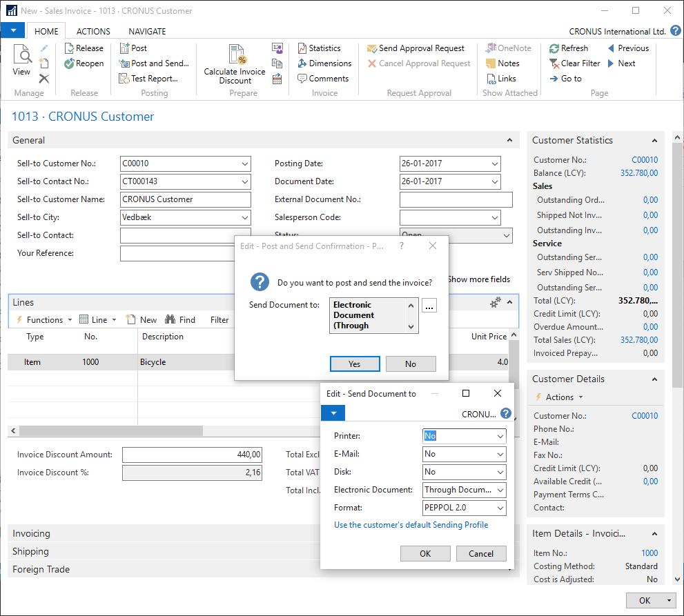The height and width of the screenshot is (616, 684).
Task: Click Find binoculars in Lines toolbar
Action: point(180,319)
